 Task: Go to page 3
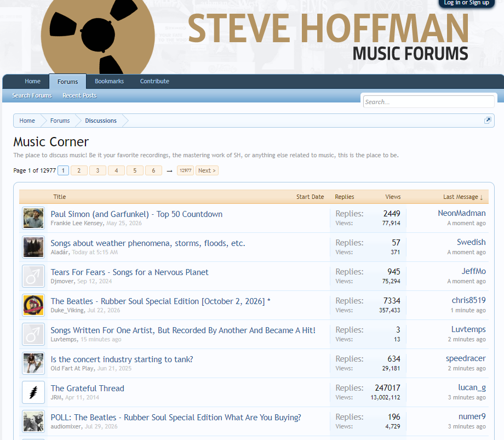pos(98,170)
